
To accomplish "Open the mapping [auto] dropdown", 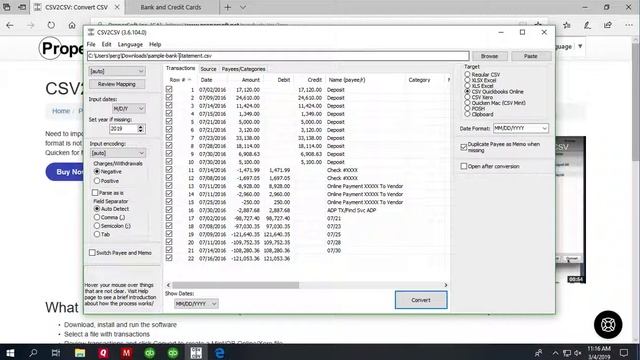I will [117, 71].
